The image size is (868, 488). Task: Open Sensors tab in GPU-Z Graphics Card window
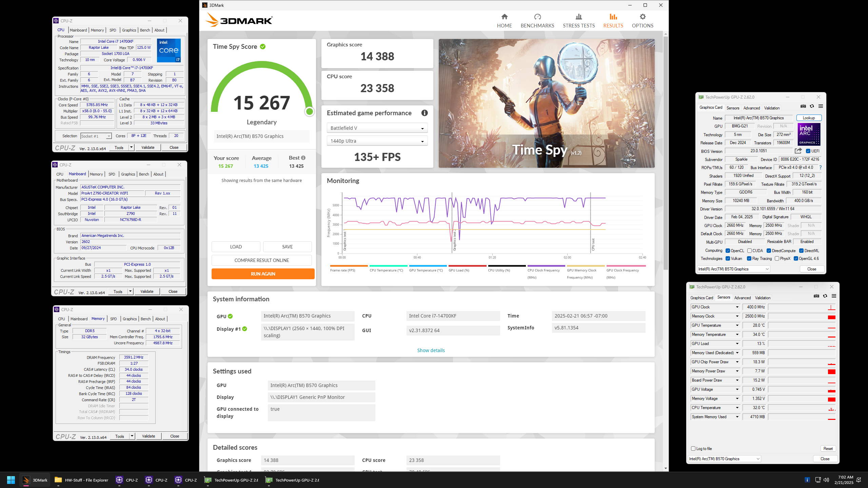pos(733,108)
